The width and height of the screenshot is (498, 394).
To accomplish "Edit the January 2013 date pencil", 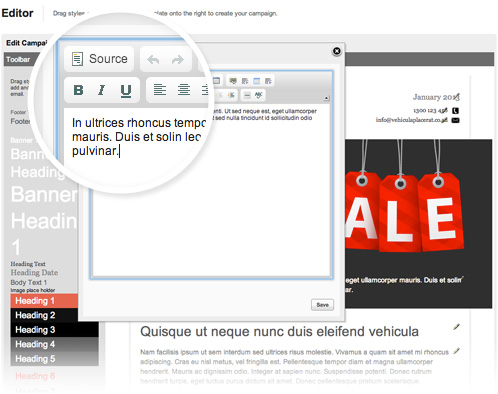I will pos(457,96).
